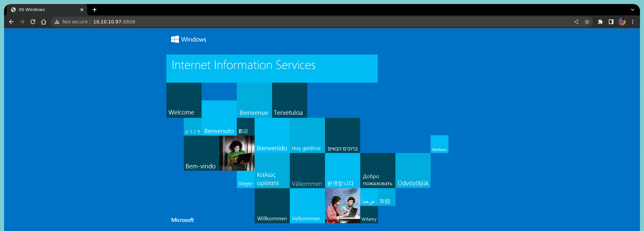Screen dimensions: 644x231
Task: Go back using the browser back arrow
Action: (x=11, y=22)
